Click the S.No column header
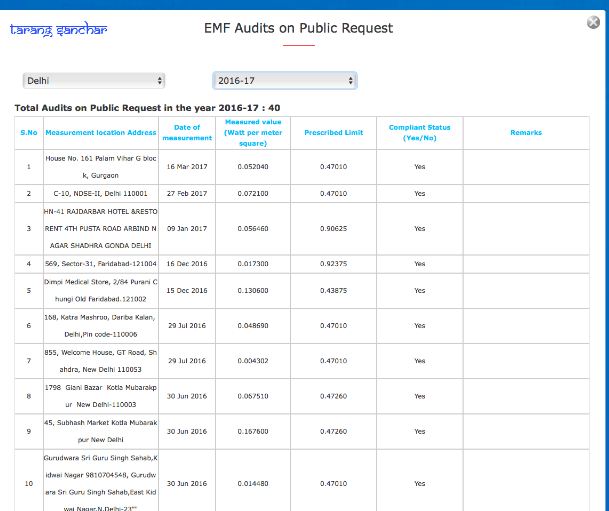This screenshot has width=609, height=511. point(28,132)
